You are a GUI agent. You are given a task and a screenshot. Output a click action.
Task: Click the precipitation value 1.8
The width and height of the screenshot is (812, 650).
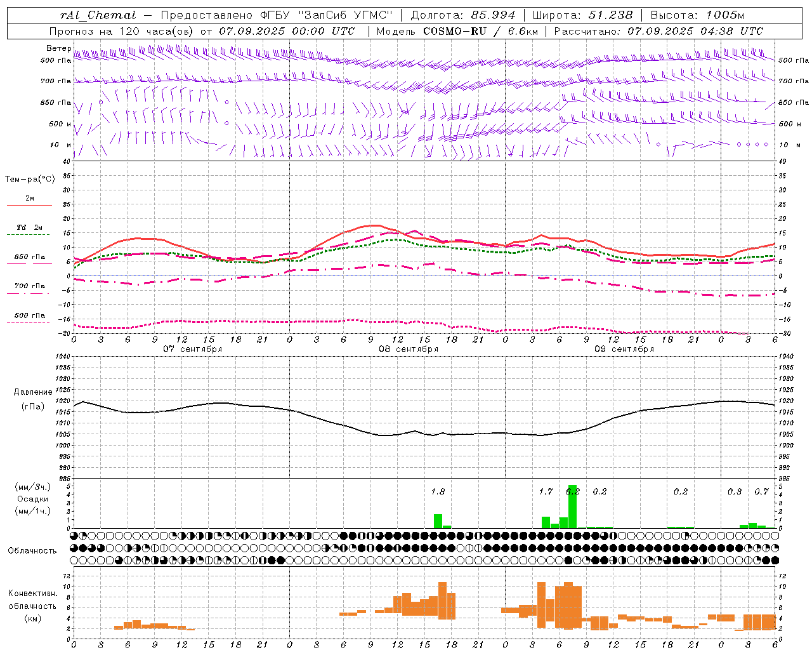pyautogui.click(x=438, y=491)
